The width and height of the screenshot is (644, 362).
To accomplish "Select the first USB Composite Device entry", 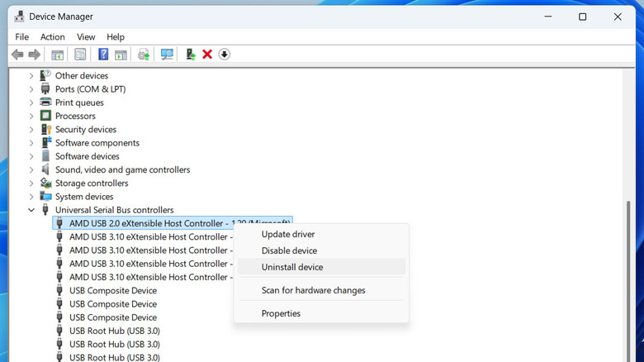I will tap(112, 291).
